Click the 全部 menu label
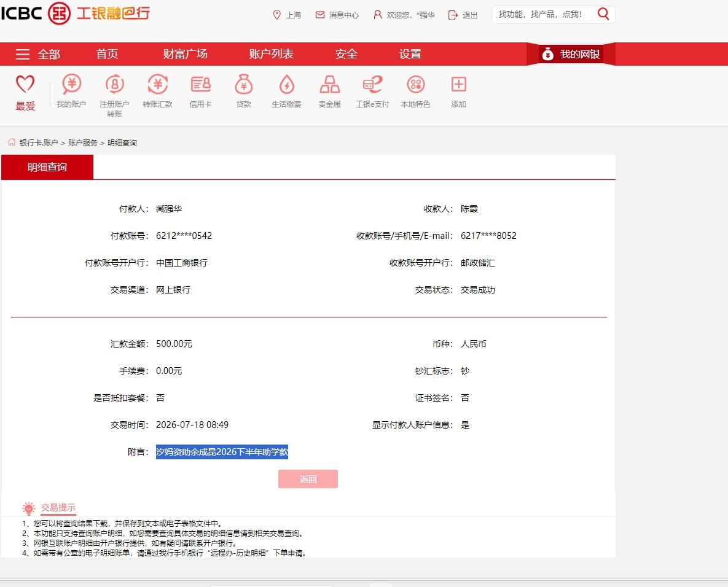Viewport: 728px width, 587px height. 49,54
